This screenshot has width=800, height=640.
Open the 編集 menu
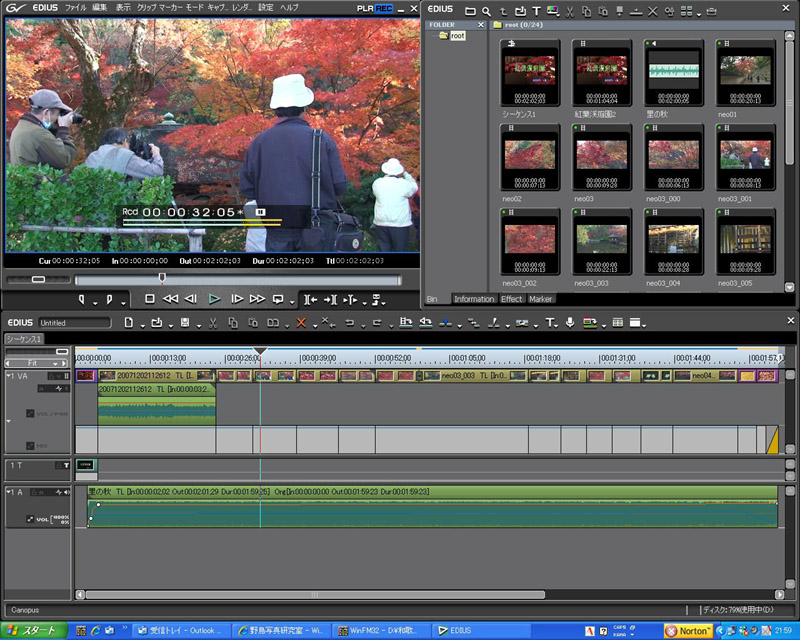99,8
